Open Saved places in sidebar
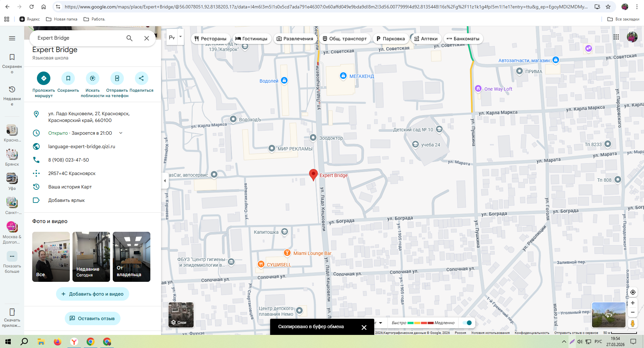 point(12,63)
